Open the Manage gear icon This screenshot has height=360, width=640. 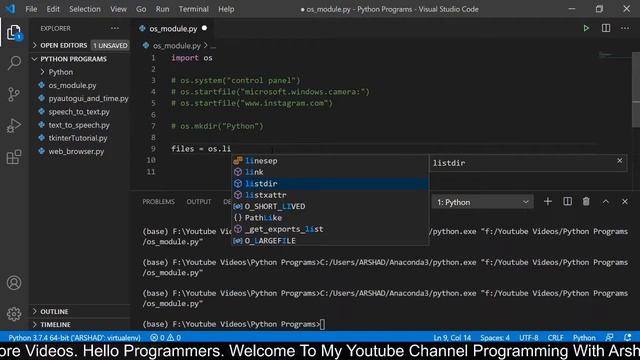14,313
